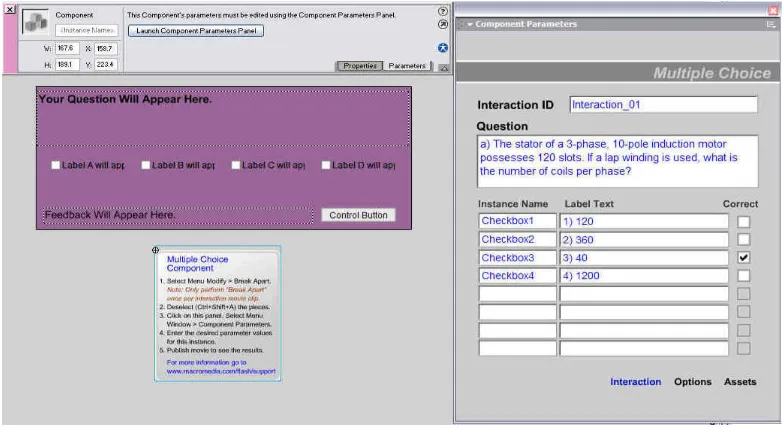
Task: Click the Instance Name field in Properties
Action: coord(87,30)
